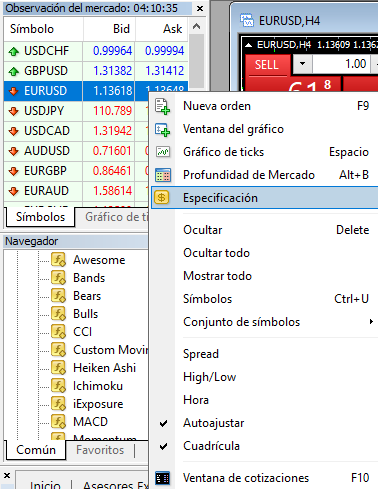Screen dimensions: 378x489
Task: Collapse the EURUSD,H4 one-click trading triangle
Action: click(x=248, y=45)
